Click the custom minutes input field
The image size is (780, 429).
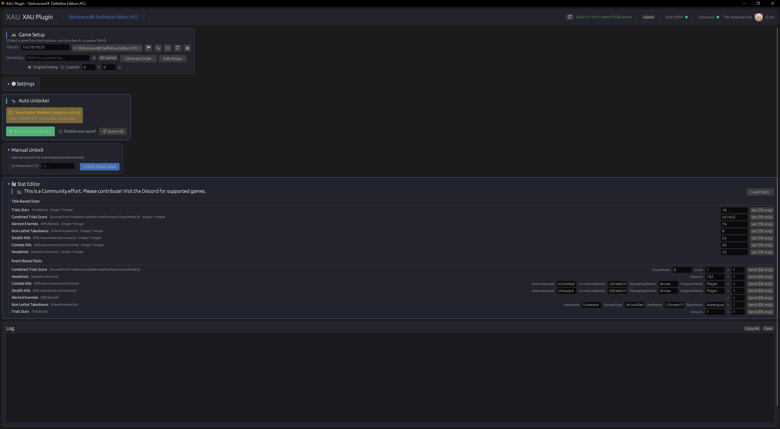tap(108, 67)
